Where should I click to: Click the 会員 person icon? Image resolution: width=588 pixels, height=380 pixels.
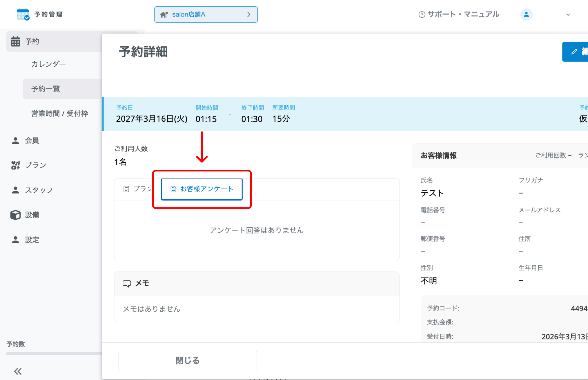point(15,140)
